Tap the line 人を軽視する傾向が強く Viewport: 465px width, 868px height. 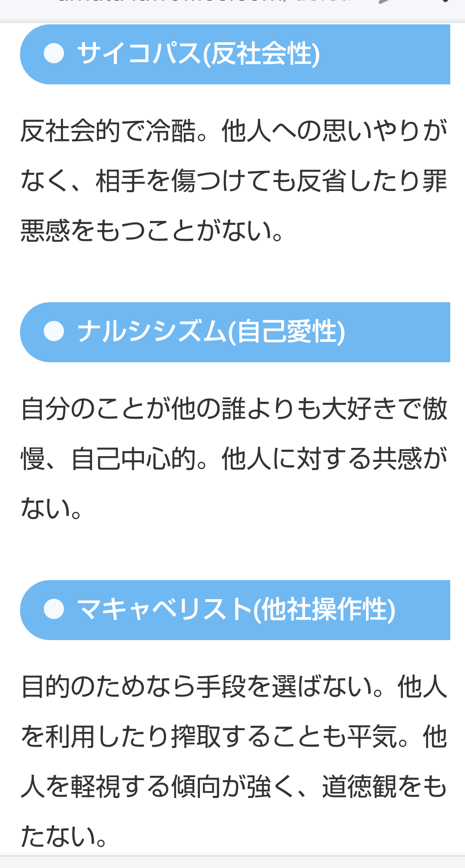point(234,786)
